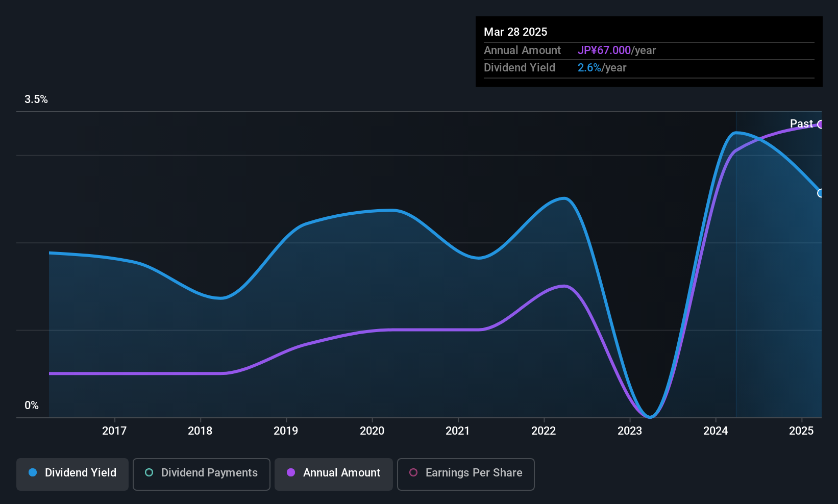Toggle the Dividend Yield legend series
The image size is (838, 504).
[72, 473]
